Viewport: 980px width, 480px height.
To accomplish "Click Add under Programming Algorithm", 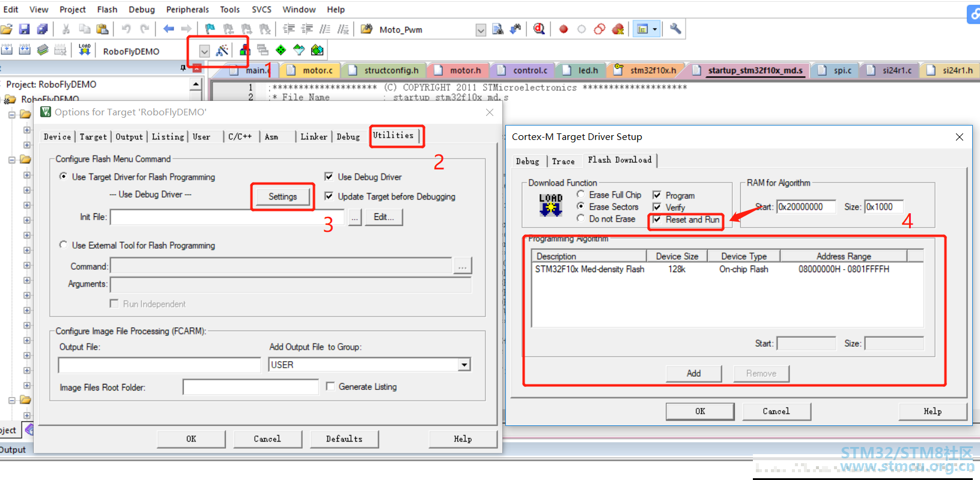I will point(693,373).
